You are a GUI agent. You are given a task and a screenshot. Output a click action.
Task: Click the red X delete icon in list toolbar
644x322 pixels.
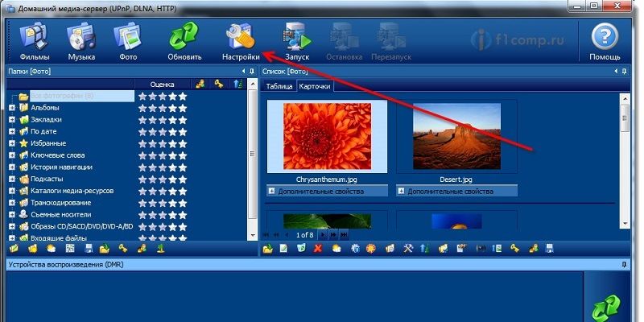pyautogui.click(x=317, y=249)
